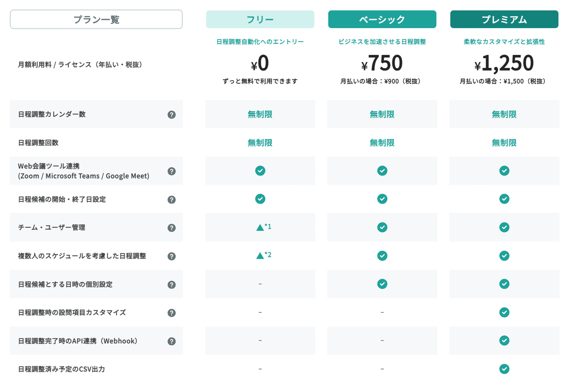573x392 pixels.
Task: Select the フリー plan header
Action: pyautogui.click(x=260, y=19)
